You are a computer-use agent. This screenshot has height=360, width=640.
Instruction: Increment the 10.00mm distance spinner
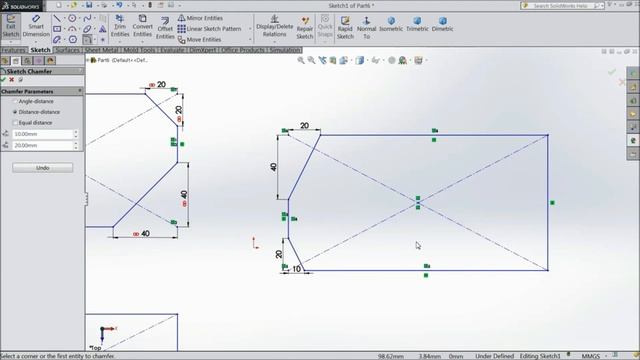[76, 132]
